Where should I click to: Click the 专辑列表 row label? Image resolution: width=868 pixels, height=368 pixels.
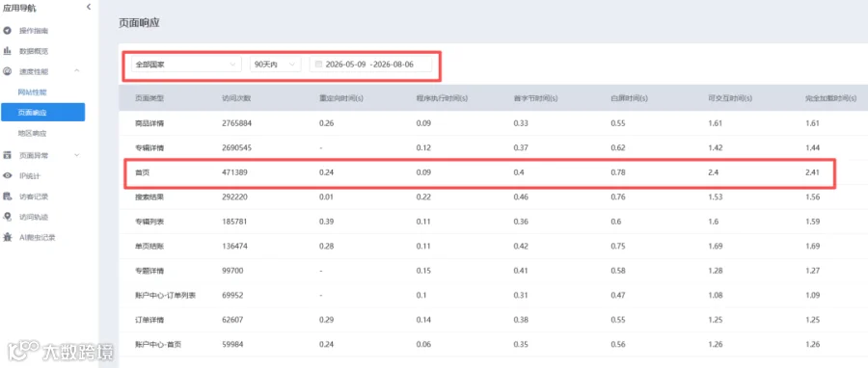149,222
